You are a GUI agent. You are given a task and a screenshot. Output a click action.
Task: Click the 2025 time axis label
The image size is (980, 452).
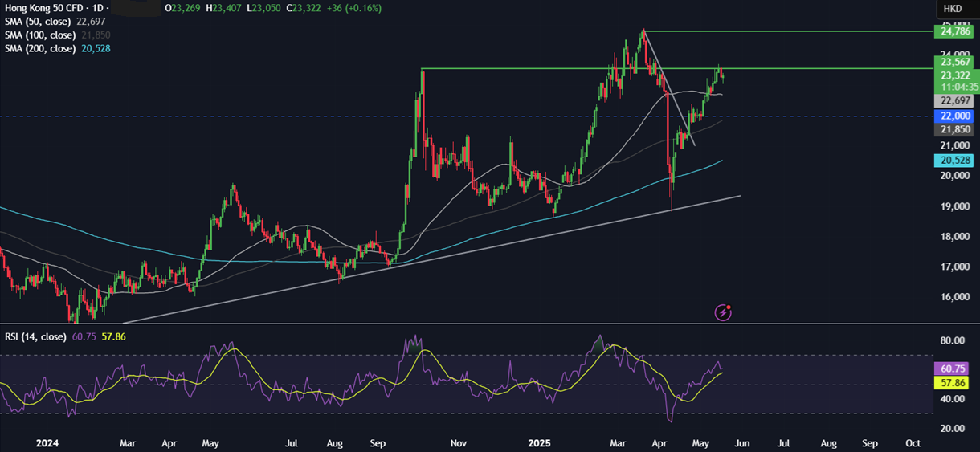click(x=541, y=442)
